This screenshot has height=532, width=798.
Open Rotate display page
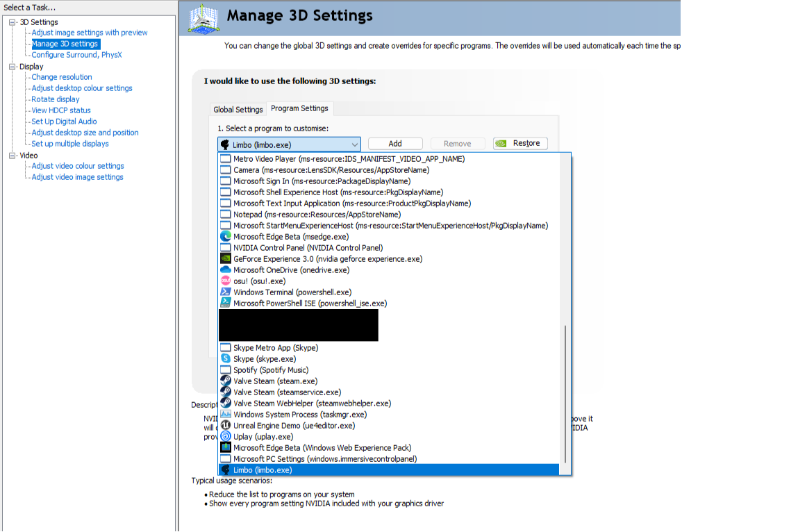coord(56,99)
